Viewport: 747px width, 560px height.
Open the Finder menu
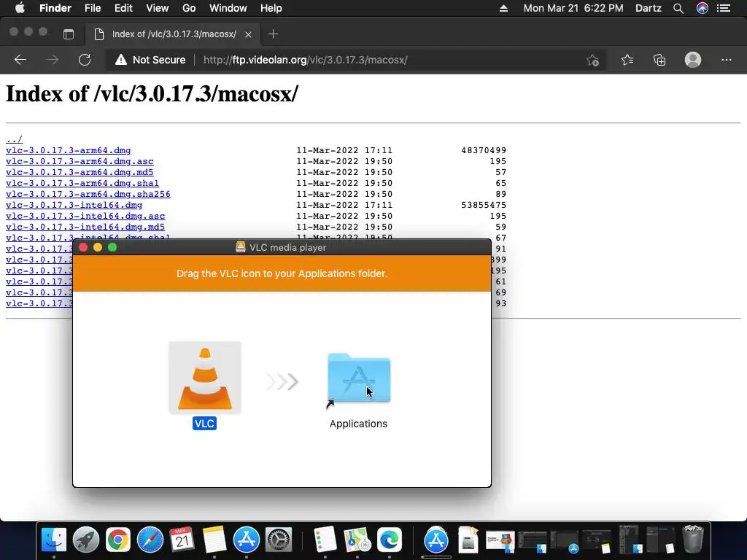55,8
